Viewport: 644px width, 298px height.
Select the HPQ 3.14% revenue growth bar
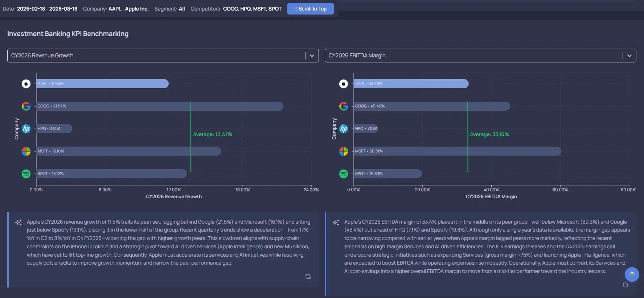pos(54,129)
